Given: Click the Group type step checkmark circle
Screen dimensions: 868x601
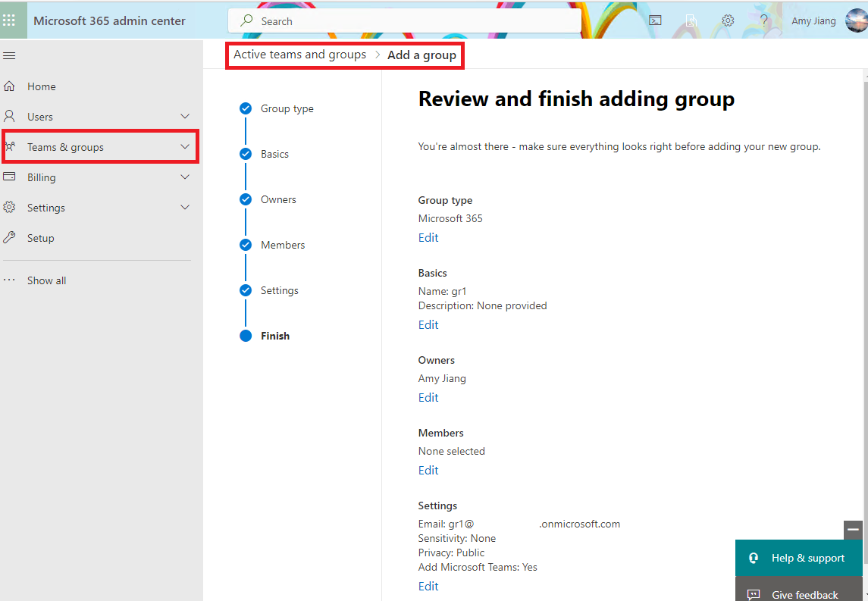Looking at the screenshot, I should pyautogui.click(x=246, y=108).
